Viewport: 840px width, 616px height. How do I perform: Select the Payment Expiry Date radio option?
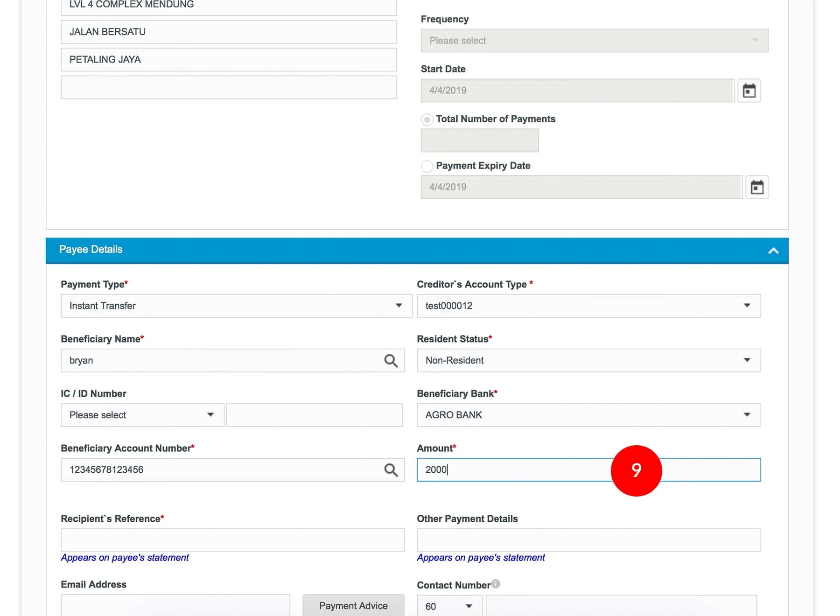pos(427,166)
